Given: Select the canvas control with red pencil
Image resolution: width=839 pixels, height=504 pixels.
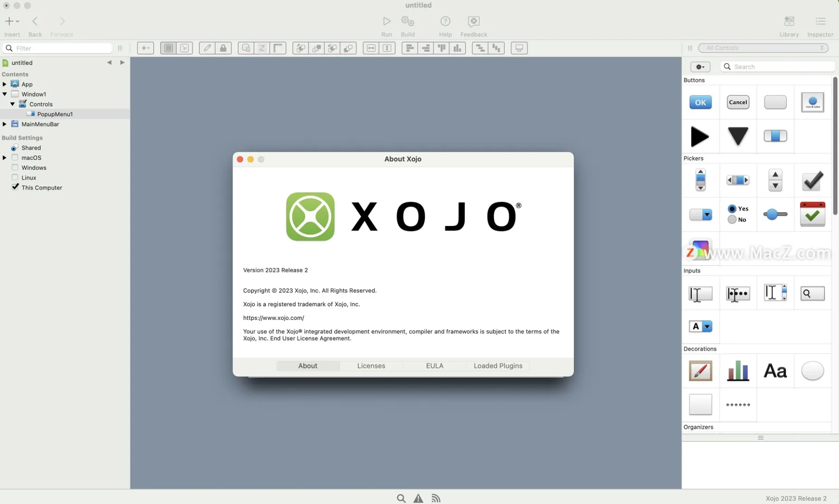Looking at the screenshot, I should pos(700,371).
